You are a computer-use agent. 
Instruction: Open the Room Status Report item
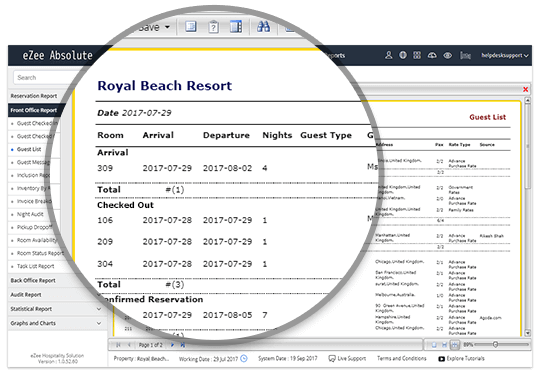coord(40,253)
